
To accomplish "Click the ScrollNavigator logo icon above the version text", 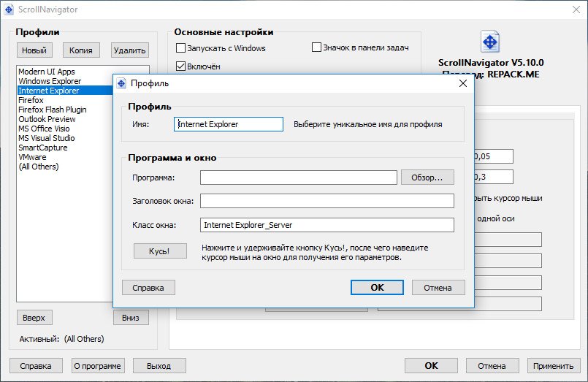I will pos(490,42).
